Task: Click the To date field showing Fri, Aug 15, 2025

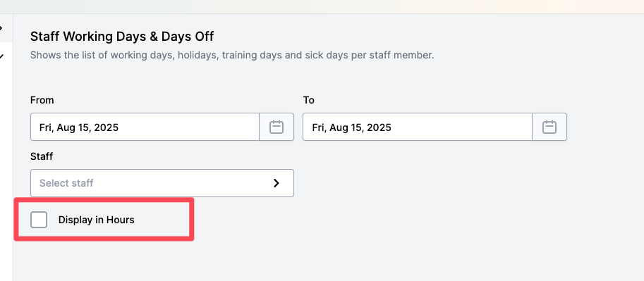Action: tap(418, 127)
